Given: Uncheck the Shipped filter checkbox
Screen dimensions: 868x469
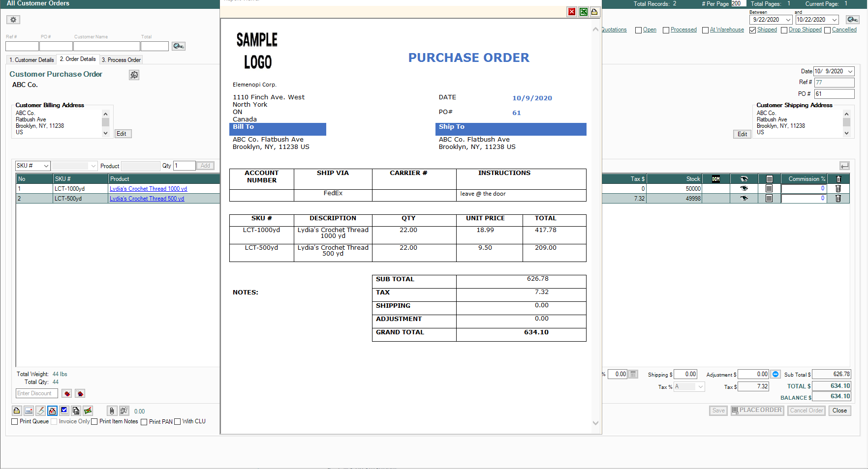Looking at the screenshot, I should pyautogui.click(x=752, y=30).
